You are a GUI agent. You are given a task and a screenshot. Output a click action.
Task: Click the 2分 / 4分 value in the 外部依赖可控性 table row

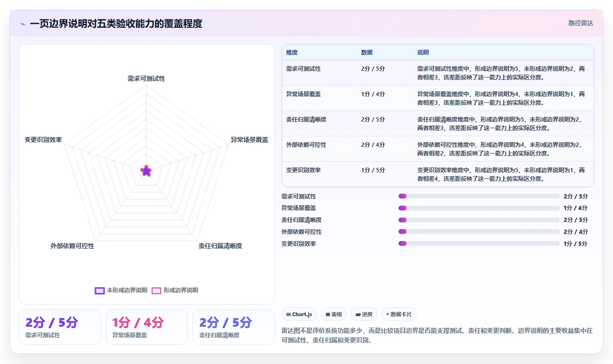click(373, 145)
